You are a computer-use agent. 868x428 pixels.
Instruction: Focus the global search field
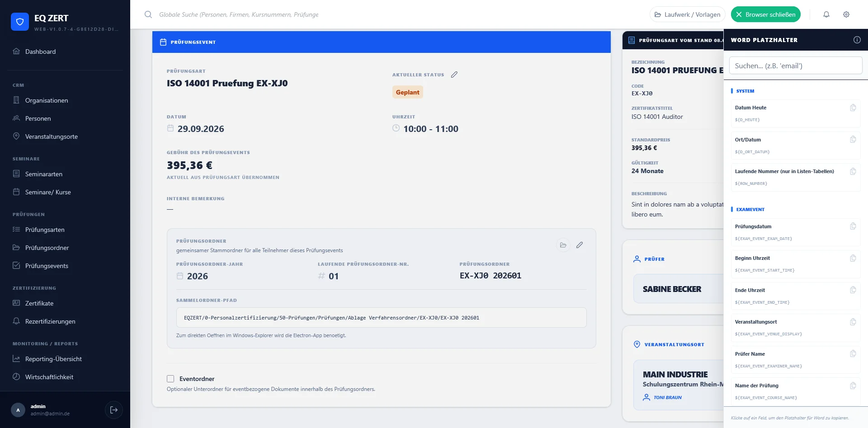tap(239, 14)
